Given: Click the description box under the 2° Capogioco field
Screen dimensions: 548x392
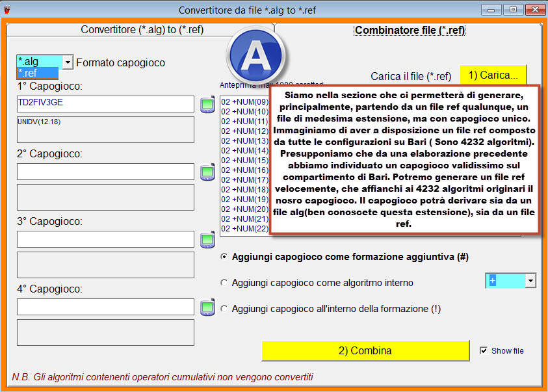Looking at the screenshot, I should point(105,198).
